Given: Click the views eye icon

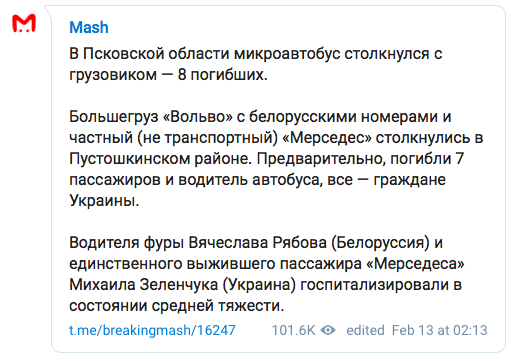Looking at the screenshot, I should 328,330.
